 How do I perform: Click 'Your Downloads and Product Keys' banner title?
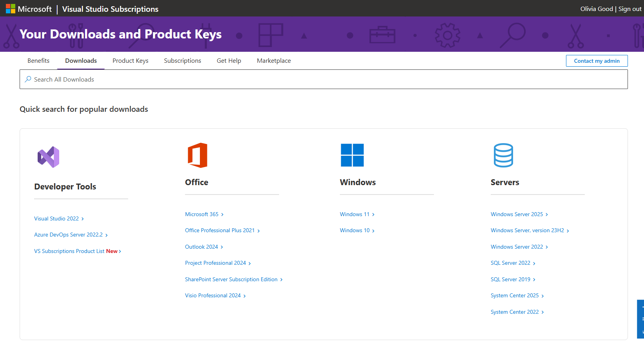(121, 34)
